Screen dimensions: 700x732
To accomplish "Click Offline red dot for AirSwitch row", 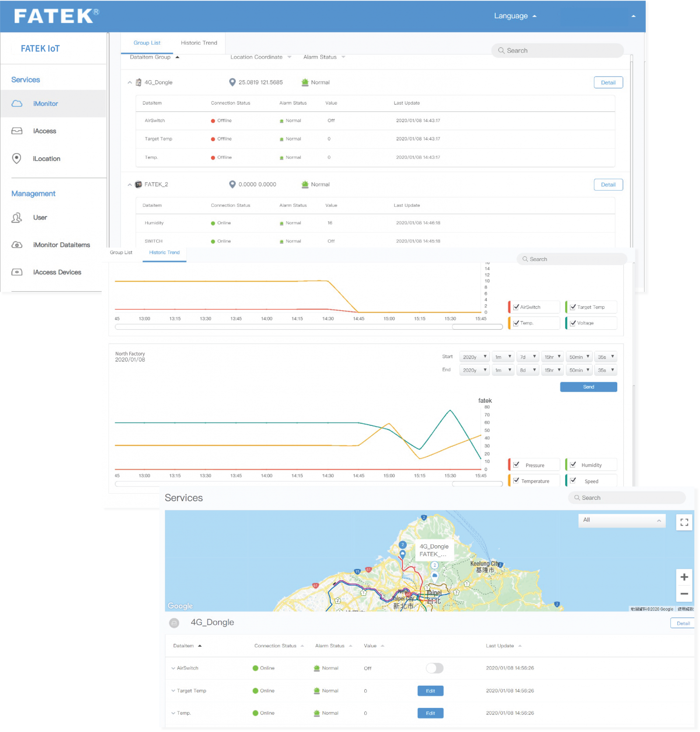I will [x=213, y=121].
